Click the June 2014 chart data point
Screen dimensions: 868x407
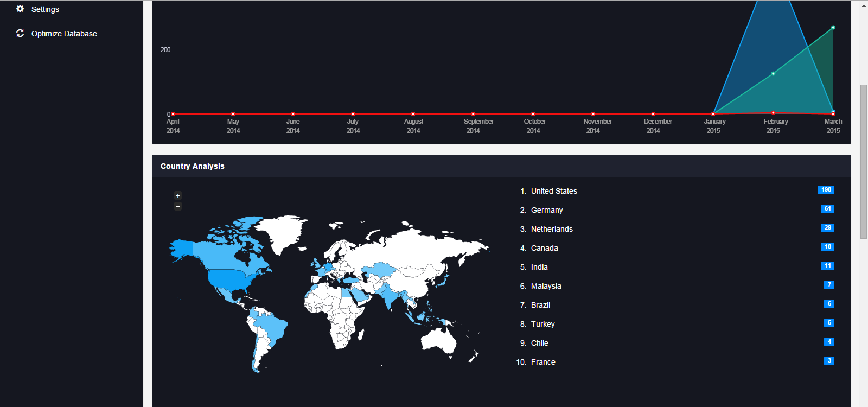293,114
